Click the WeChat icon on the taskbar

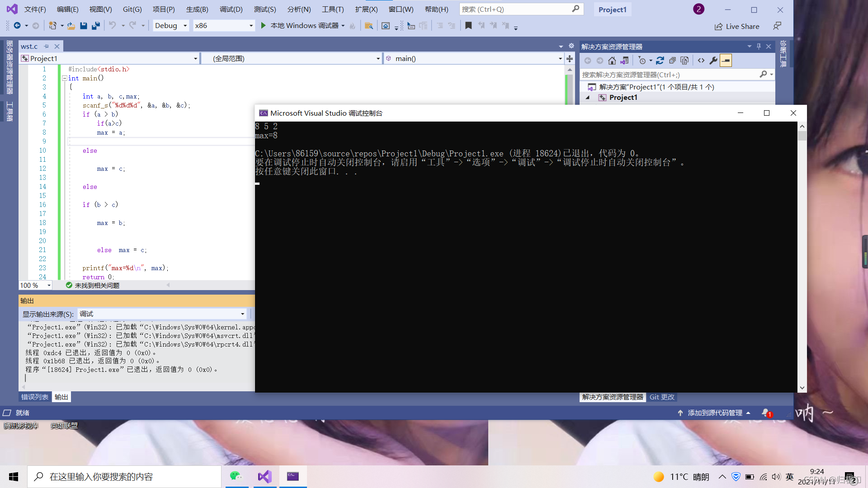(236, 476)
